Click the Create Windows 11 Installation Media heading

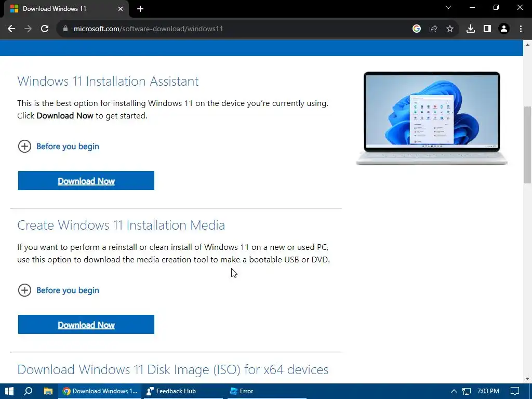[x=121, y=225]
